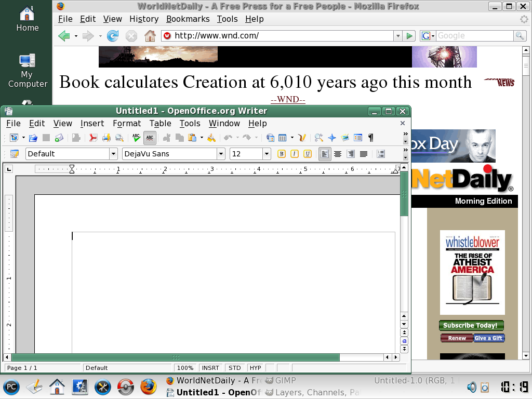
Task: Click the Firefox launcher in taskbar panel
Action: pos(149,387)
